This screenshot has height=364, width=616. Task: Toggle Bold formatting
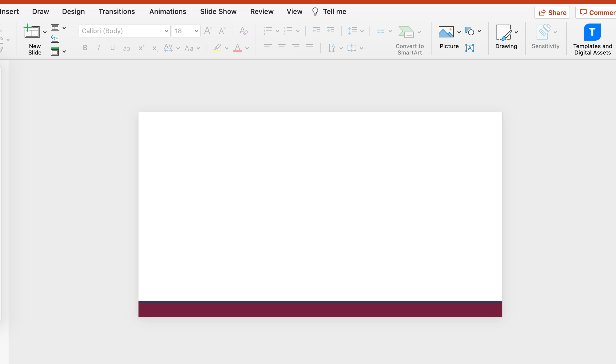[x=85, y=48]
